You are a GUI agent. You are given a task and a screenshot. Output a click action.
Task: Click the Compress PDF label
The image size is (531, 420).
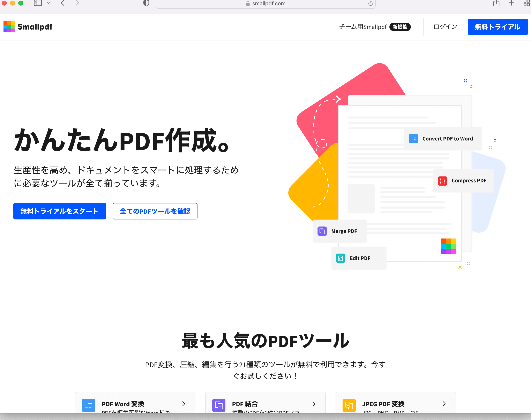[x=469, y=180]
